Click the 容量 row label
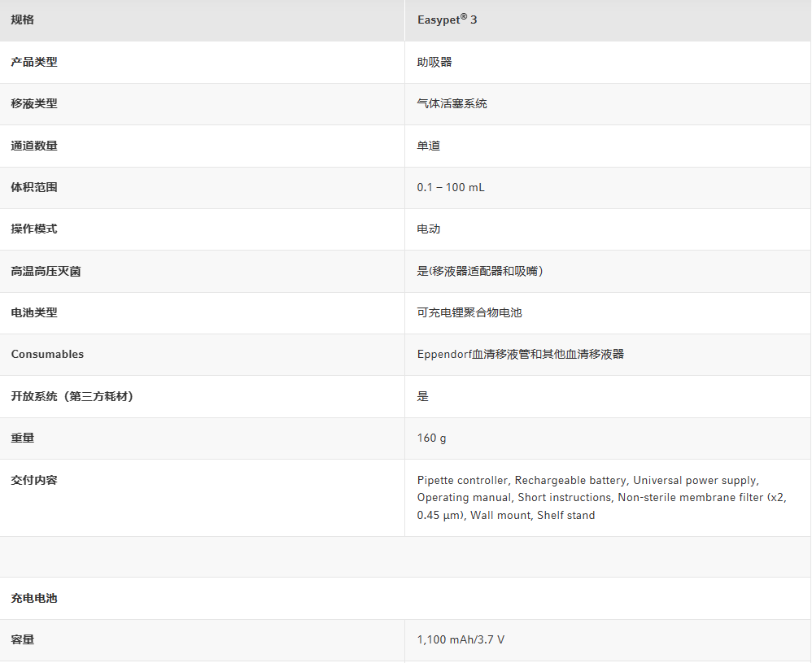The height and width of the screenshot is (663, 812). point(22,639)
